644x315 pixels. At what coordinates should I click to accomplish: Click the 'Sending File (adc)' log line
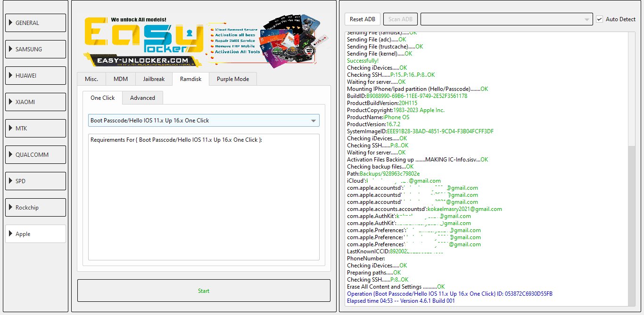[x=376, y=40]
